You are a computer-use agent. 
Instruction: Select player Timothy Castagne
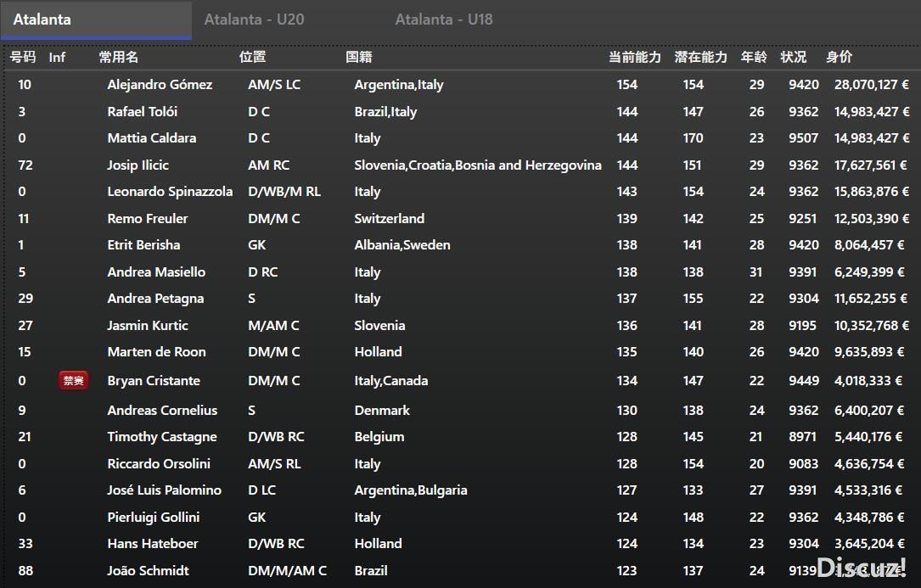(162, 436)
